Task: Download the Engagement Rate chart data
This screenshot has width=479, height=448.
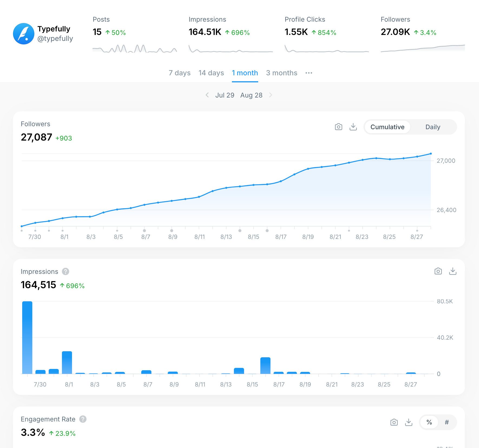Action: [x=409, y=422]
